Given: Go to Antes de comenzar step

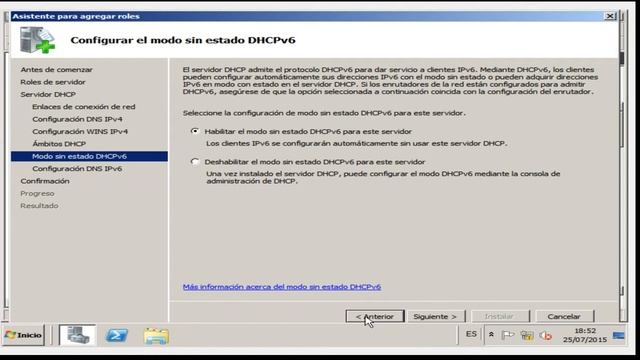Looking at the screenshot, I should tap(56, 69).
